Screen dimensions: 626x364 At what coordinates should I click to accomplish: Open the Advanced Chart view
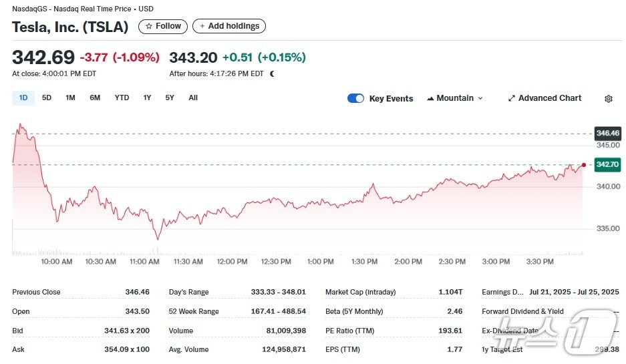tap(544, 98)
